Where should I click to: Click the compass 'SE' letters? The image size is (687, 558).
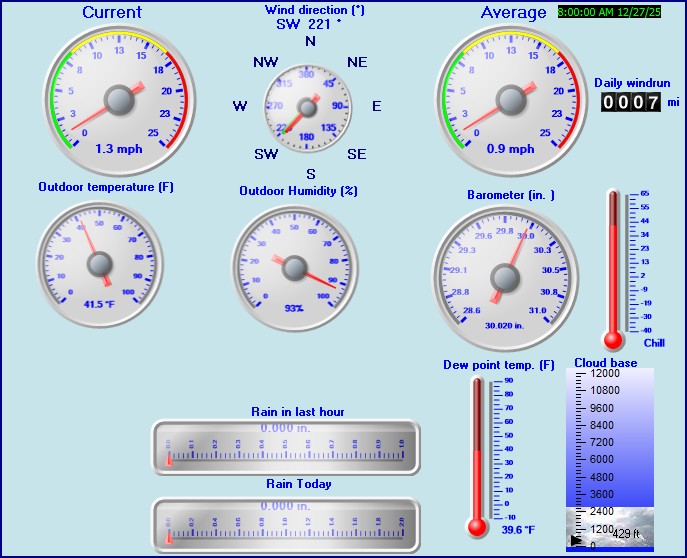(357, 154)
